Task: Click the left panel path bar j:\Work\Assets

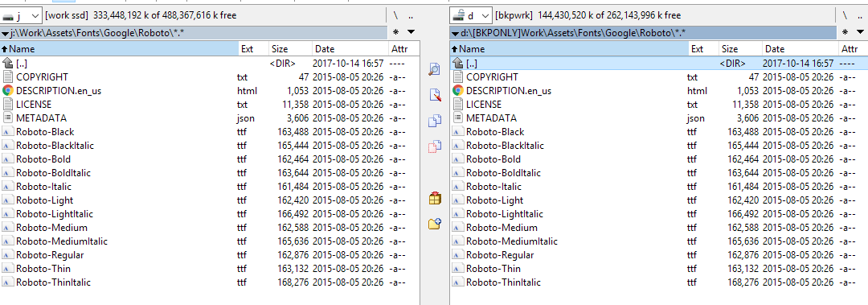Action: click(194, 33)
